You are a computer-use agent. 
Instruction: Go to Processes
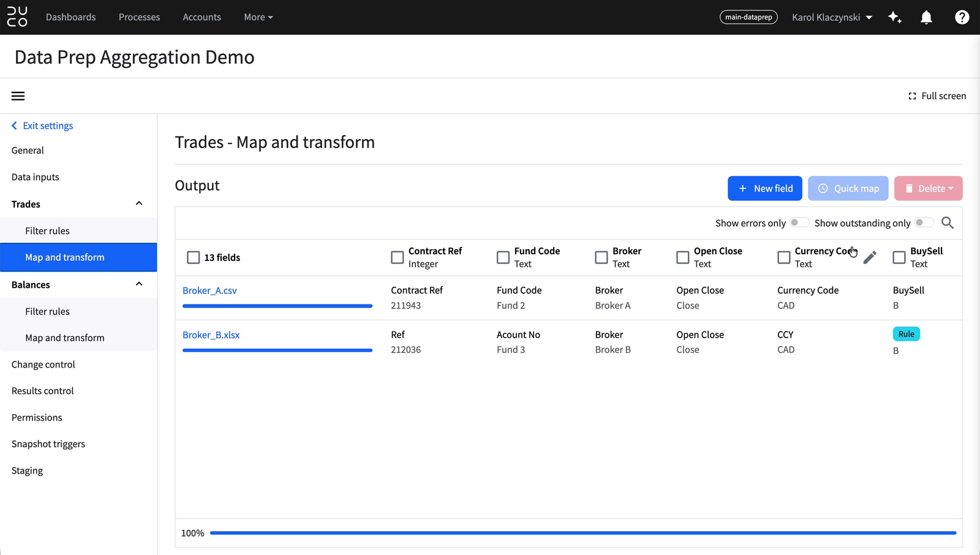pos(139,17)
